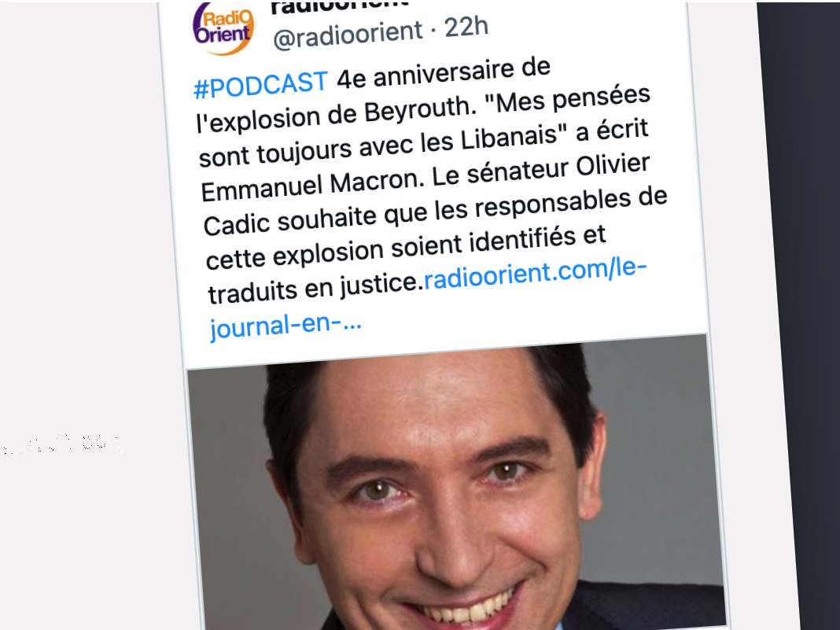
Task: Click the text 'sénateur Olivier Cadic'
Action: (426, 195)
